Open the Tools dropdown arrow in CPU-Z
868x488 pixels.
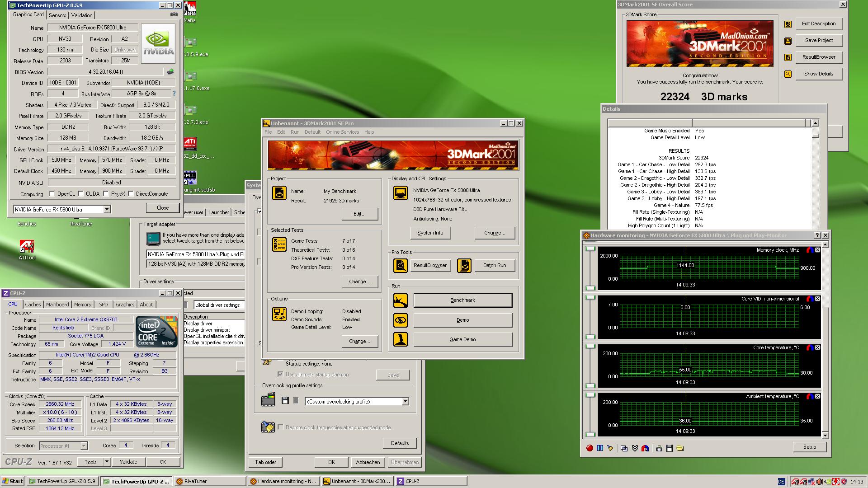107,462
